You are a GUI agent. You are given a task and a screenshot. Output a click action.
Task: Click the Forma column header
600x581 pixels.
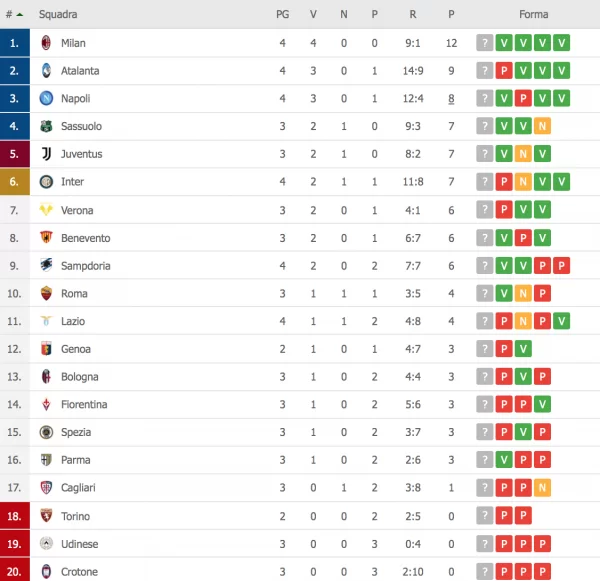click(x=533, y=15)
